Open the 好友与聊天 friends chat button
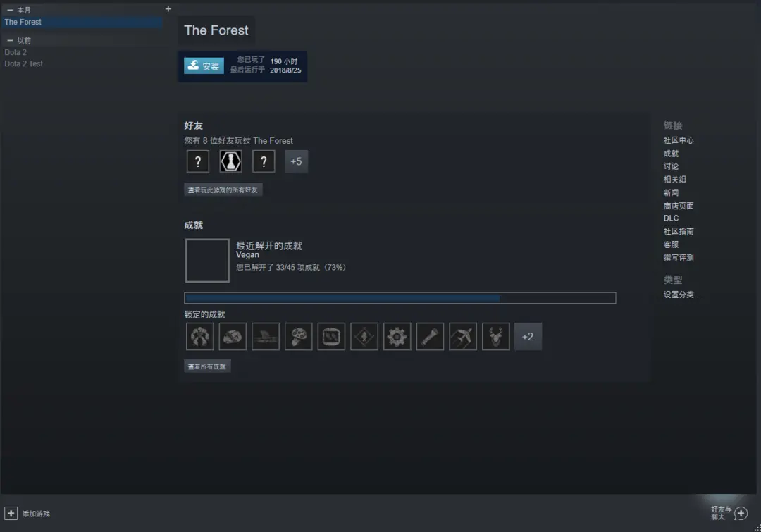This screenshot has width=761, height=532. pos(729,513)
